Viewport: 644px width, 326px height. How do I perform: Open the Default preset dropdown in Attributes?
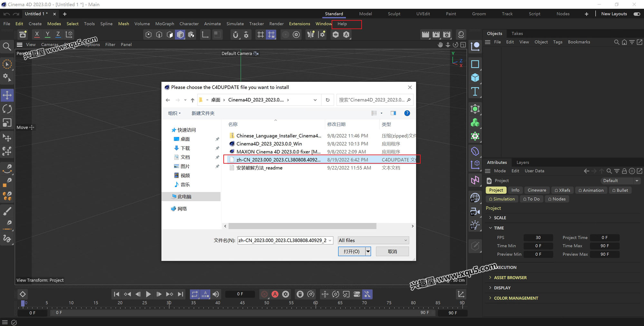620,181
